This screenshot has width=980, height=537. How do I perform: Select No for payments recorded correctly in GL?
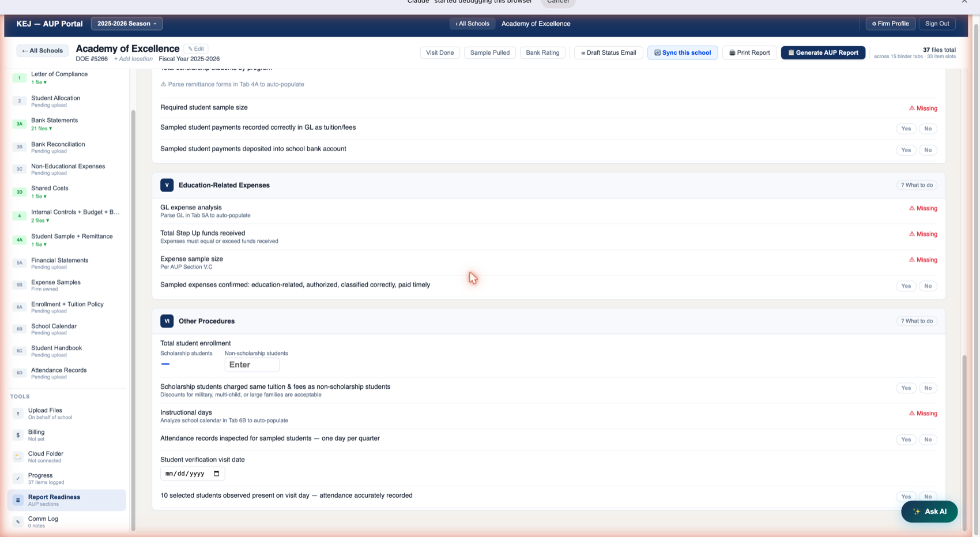point(928,129)
